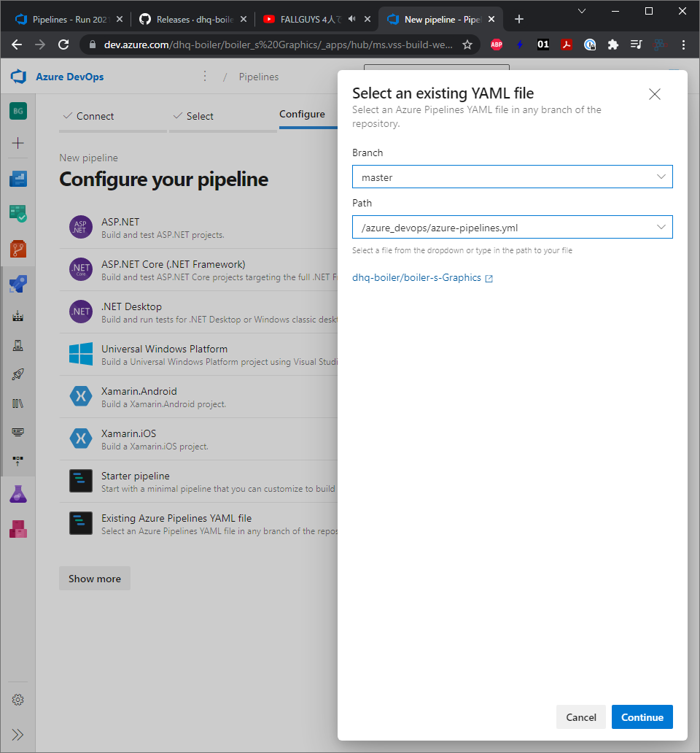Screen dimensions: 700x753
Task: Close the FALLGUYS YouTube tab
Action: [x=367, y=19]
